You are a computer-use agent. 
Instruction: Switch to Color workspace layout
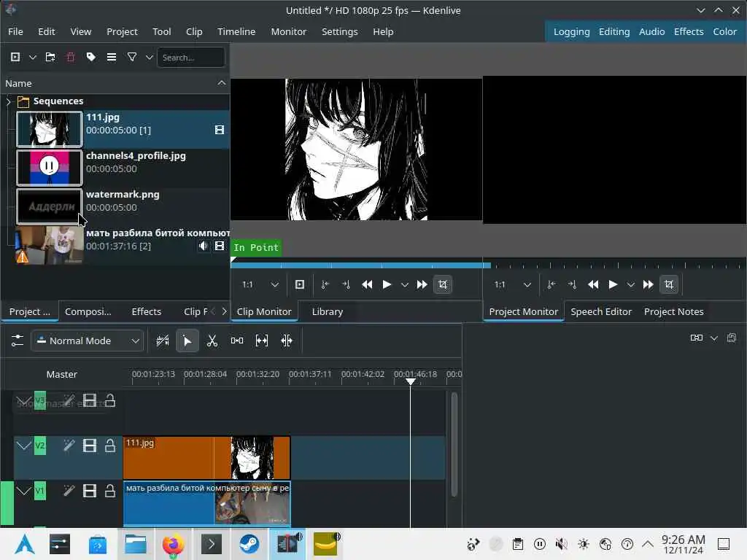click(x=724, y=31)
